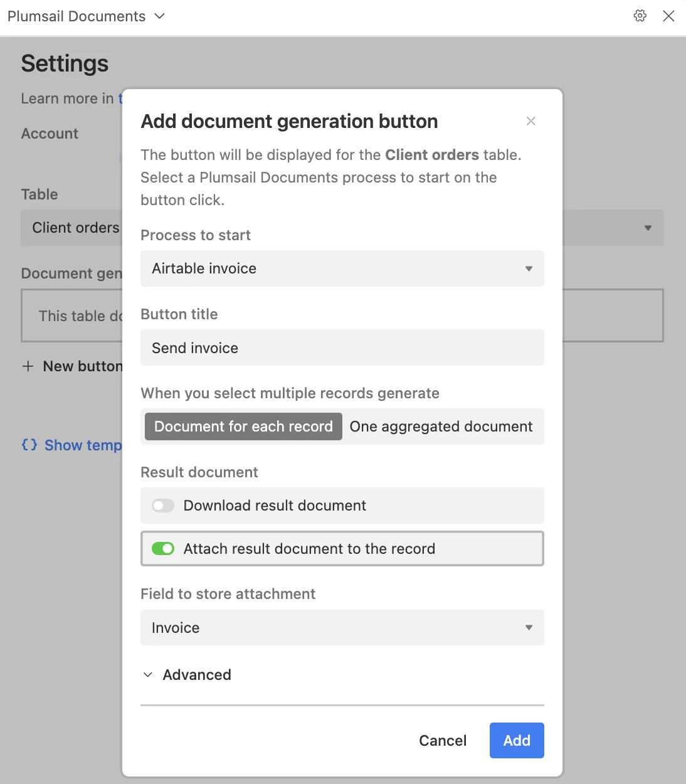Cancel the button creation dialog
The height and width of the screenshot is (784, 686).
point(443,740)
